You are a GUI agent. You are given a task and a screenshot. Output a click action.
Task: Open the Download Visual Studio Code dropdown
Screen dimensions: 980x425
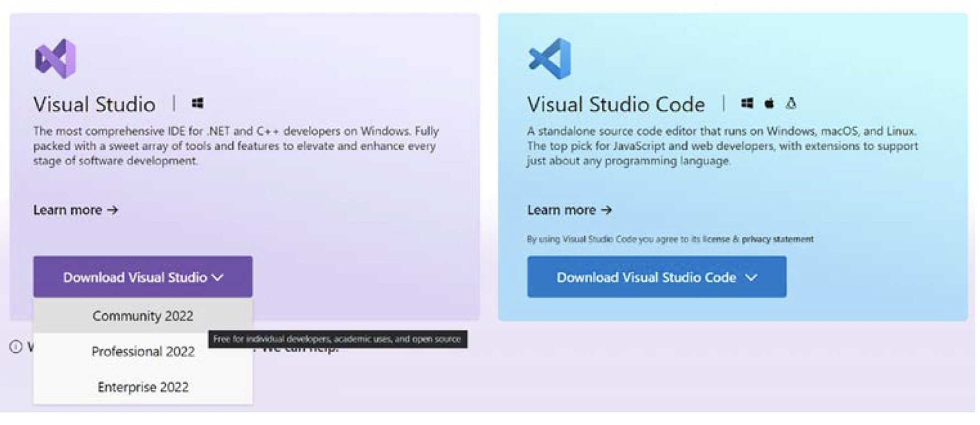657,277
